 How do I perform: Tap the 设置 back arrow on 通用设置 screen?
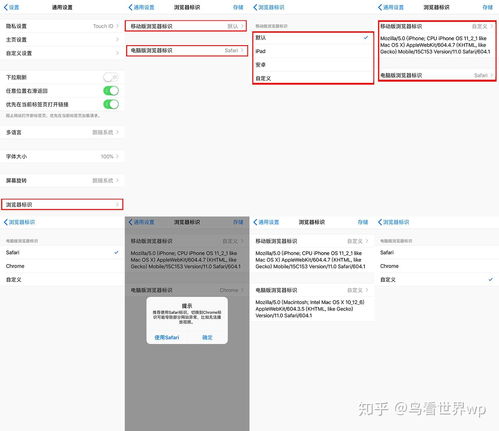click(x=11, y=7)
